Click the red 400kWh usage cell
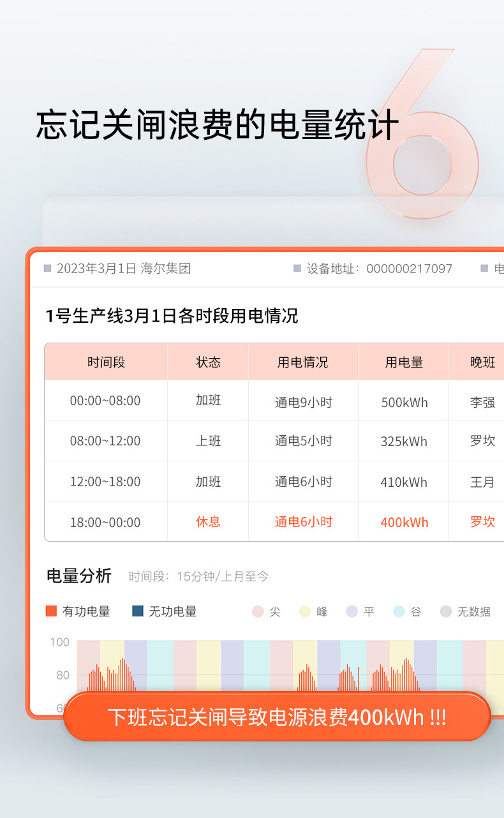This screenshot has height=818, width=504. (404, 522)
